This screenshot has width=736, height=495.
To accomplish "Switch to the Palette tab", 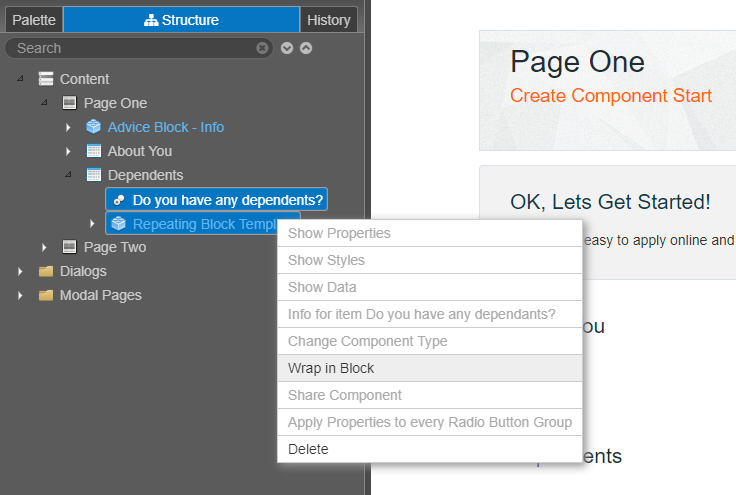I will coord(34,20).
